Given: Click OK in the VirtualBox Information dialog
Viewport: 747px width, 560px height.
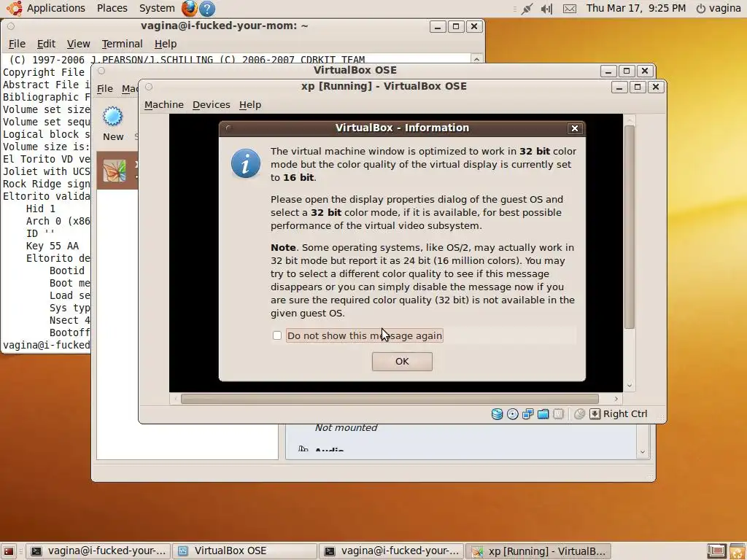Looking at the screenshot, I should 402,361.
